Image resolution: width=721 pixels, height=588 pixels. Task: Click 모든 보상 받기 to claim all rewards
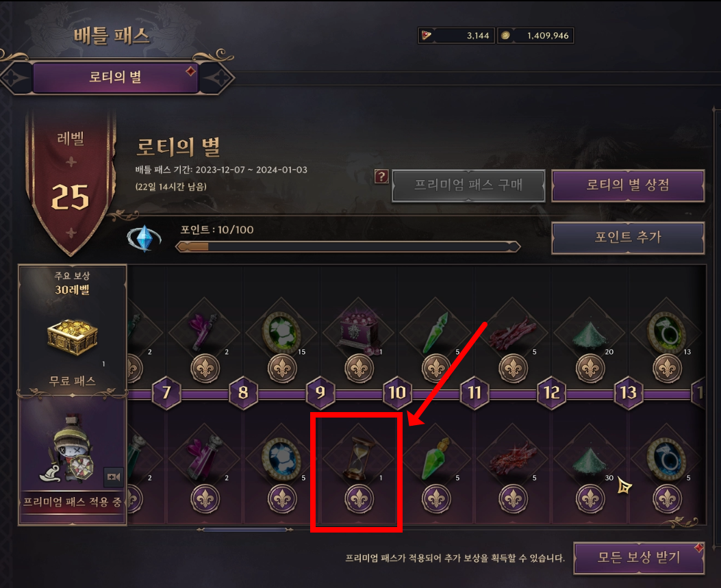click(639, 558)
